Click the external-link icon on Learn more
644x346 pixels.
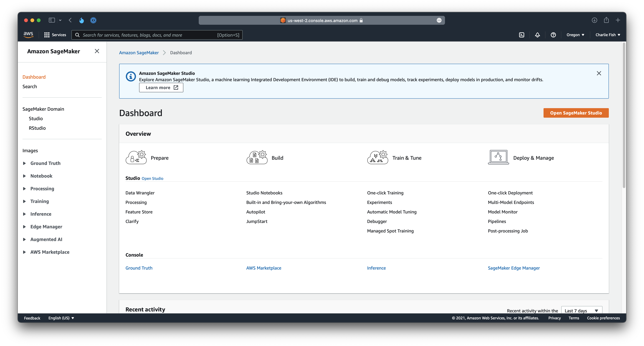coord(176,87)
